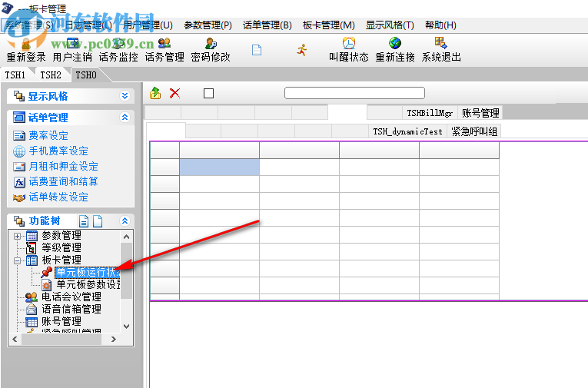Click the 费率设定 icon

tap(19, 136)
